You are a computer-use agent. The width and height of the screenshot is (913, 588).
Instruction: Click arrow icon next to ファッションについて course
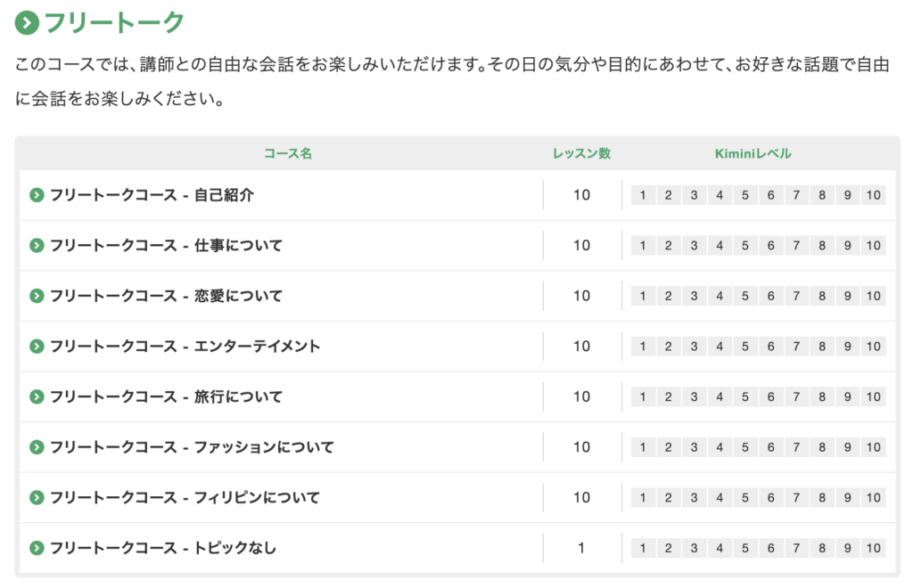click(x=37, y=447)
